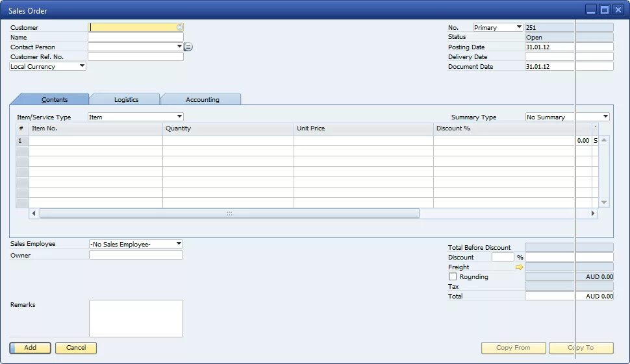
Task: Click into the Remarks text box
Action: (x=136, y=318)
